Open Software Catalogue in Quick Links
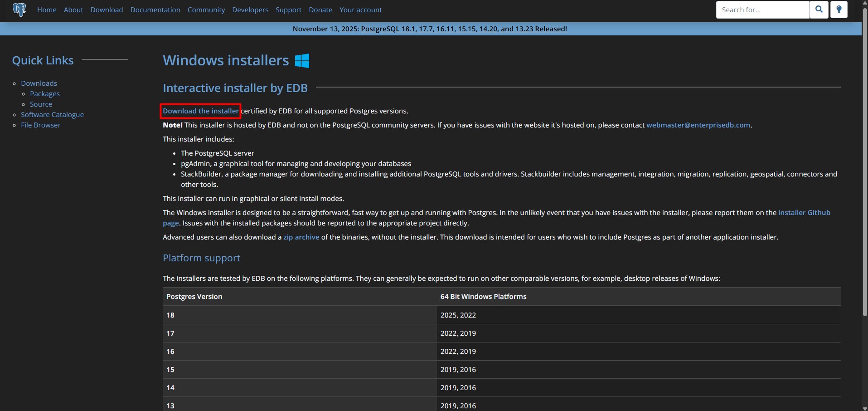868x411 pixels. 52,114
